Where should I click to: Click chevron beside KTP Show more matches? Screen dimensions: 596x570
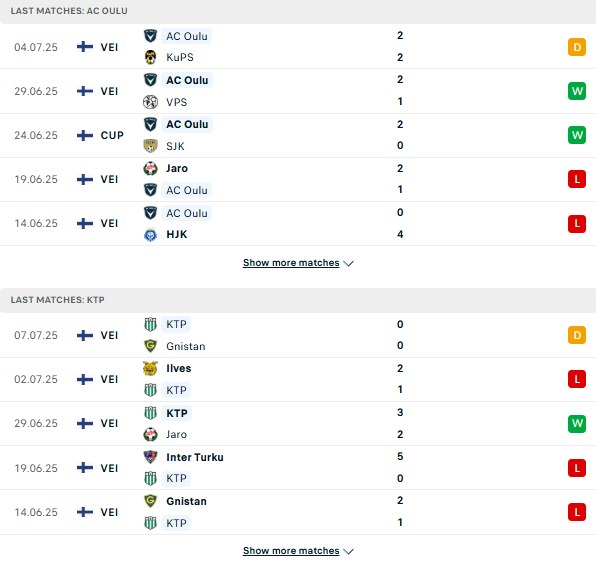[349, 551]
